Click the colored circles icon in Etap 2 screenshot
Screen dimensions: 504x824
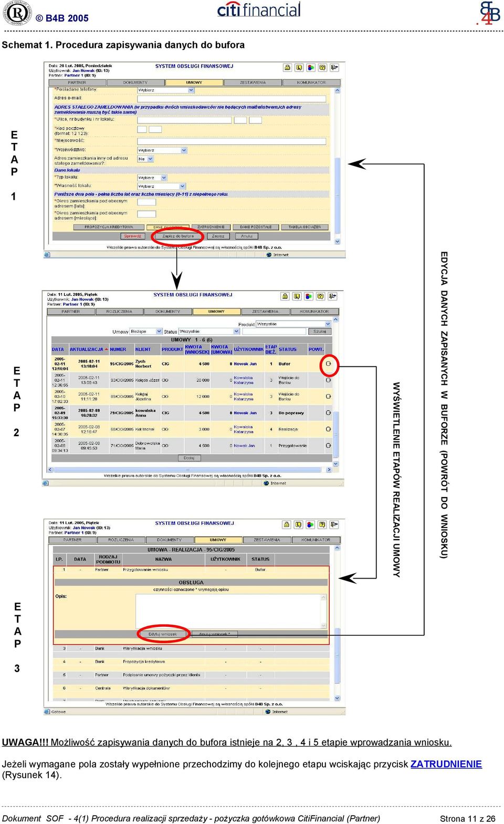309,296
